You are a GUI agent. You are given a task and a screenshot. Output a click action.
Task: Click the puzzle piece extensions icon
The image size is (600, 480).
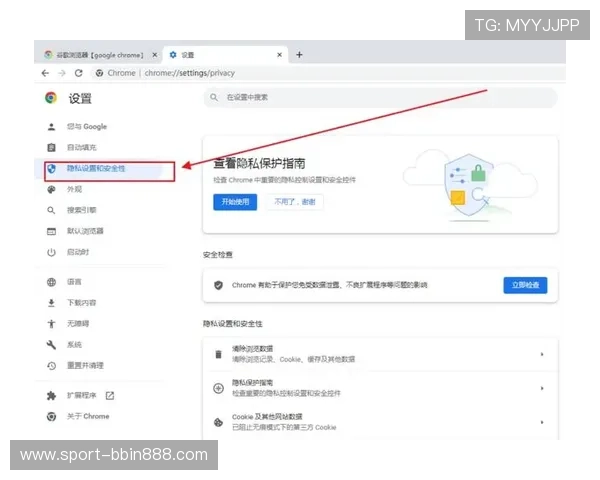(51, 395)
